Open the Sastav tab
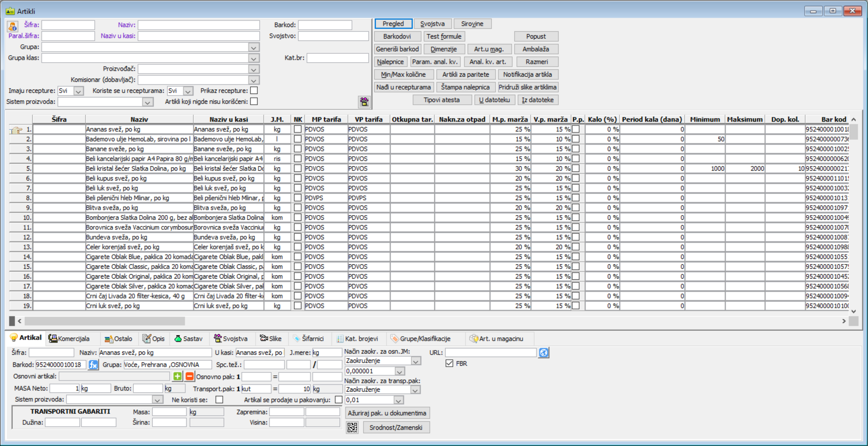The image size is (868, 446). 188,338
